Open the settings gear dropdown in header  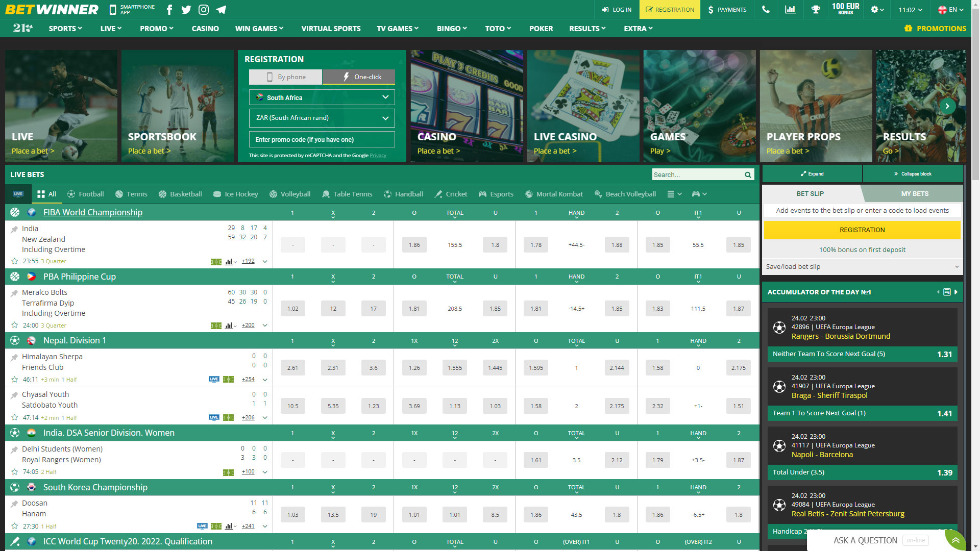[877, 10]
